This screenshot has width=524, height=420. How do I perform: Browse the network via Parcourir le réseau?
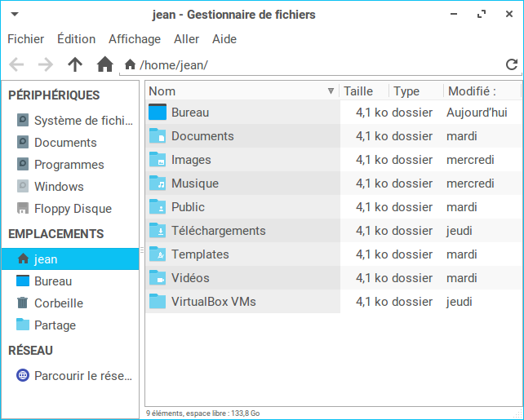(82, 376)
